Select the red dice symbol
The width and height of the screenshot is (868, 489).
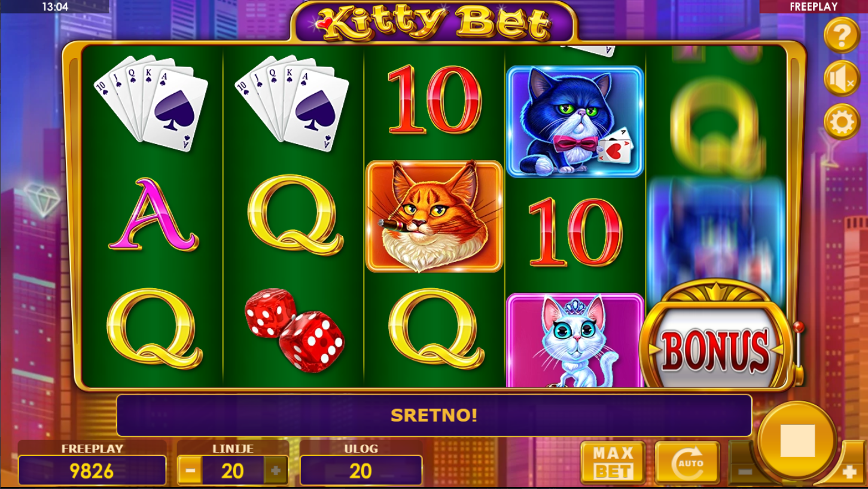[x=294, y=330]
